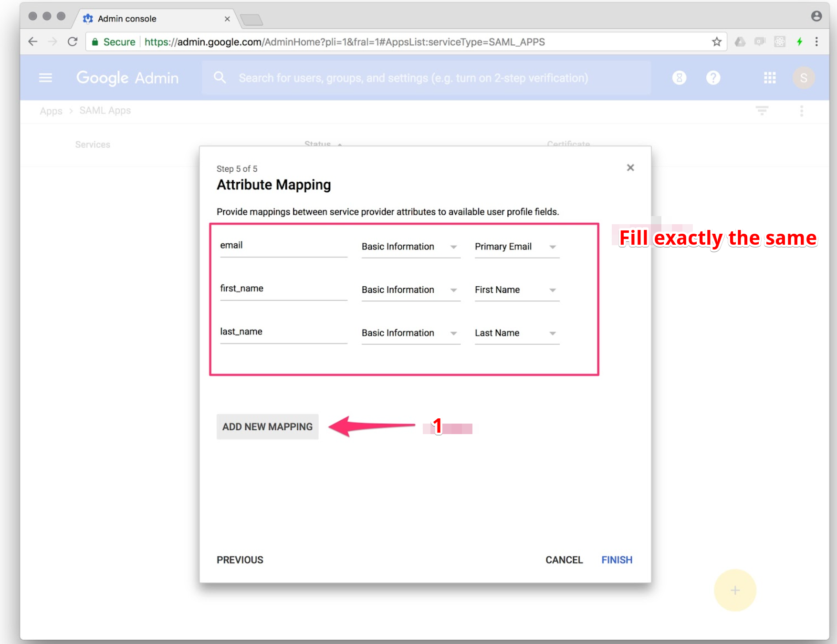
Task: Click the SAML Apps breadcrumb
Action: pos(105,111)
